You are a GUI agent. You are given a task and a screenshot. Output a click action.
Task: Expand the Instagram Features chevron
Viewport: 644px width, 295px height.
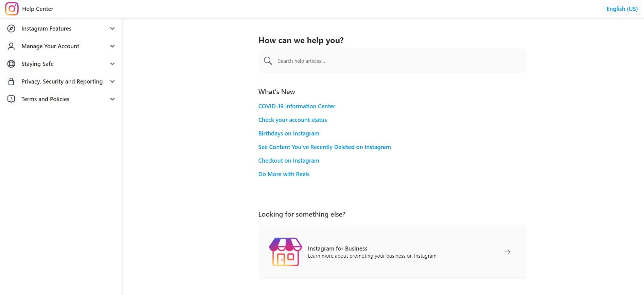[112, 29]
